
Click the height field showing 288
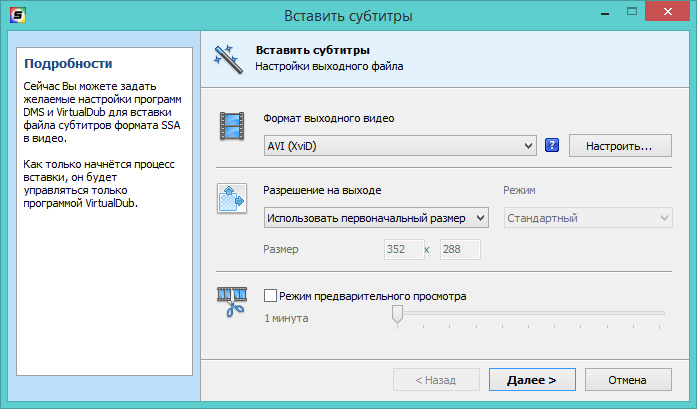click(x=460, y=250)
